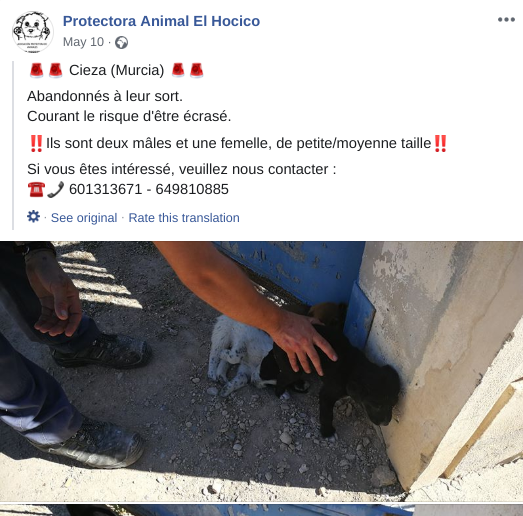Image resolution: width=523 pixels, height=516 pixels.
Task: Open the photo of puppies by the blue door
Action: pos(262,371)
